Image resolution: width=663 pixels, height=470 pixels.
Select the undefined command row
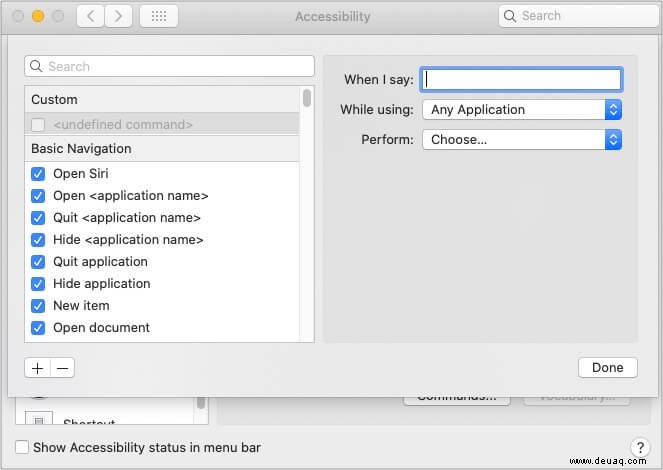(x=162, y=125)
